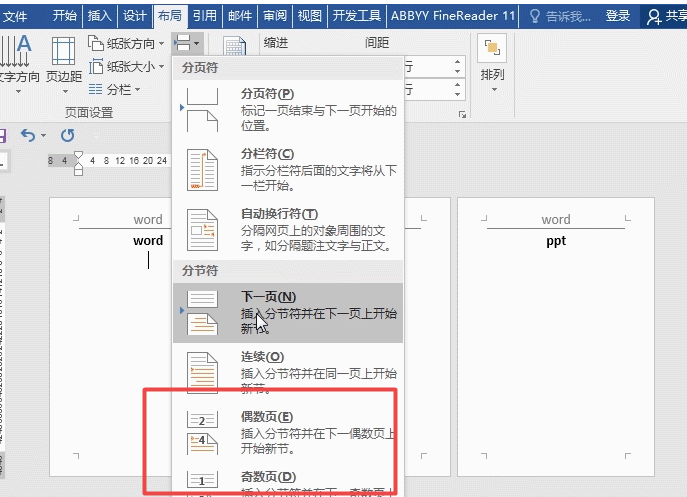Open the 文件 (File) tab

[15, 17]
